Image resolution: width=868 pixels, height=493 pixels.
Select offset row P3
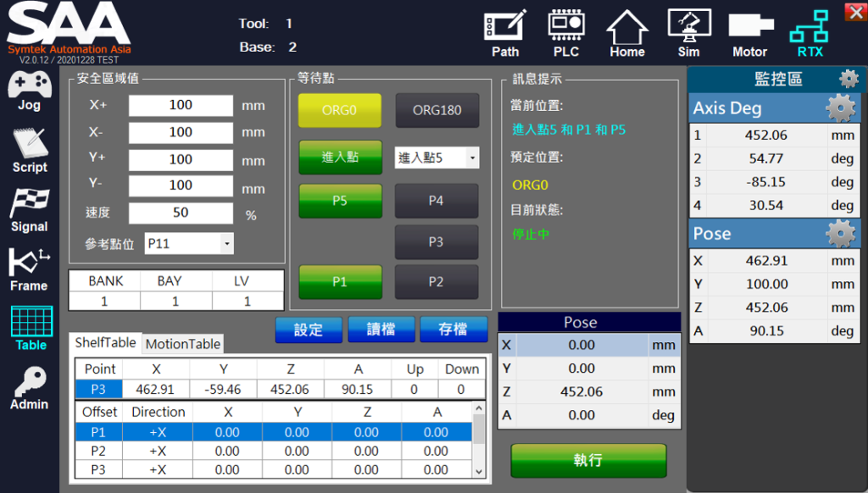[x=274, y=470]
